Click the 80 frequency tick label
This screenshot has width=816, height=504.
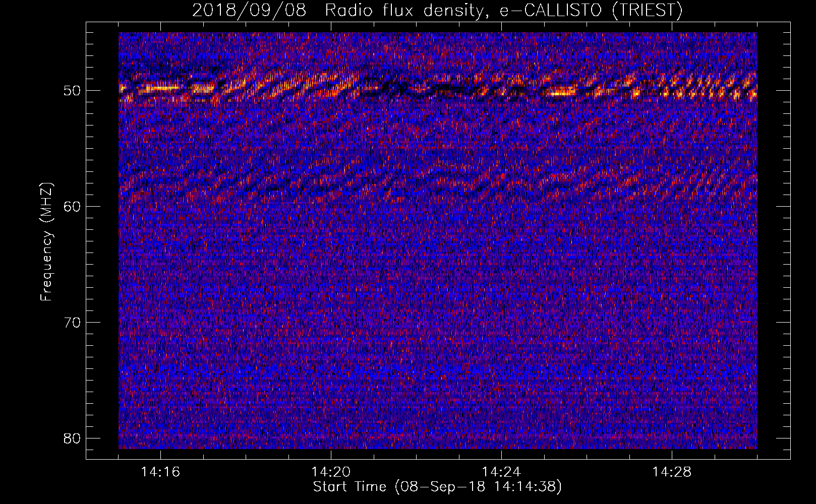pos(72,438)
